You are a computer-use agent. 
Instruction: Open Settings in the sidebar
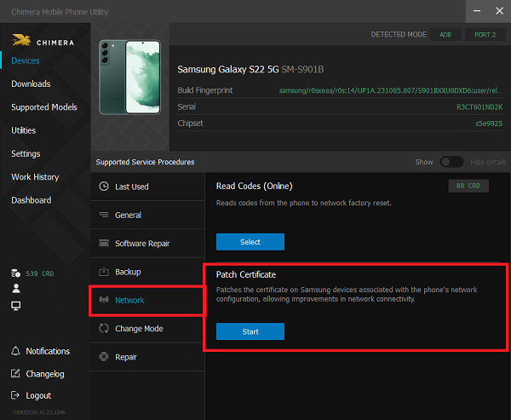coord(26,153)
